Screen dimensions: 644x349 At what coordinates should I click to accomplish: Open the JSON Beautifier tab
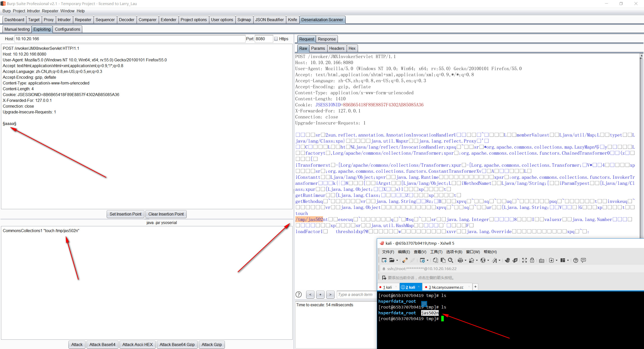click(x=269, y=20)
